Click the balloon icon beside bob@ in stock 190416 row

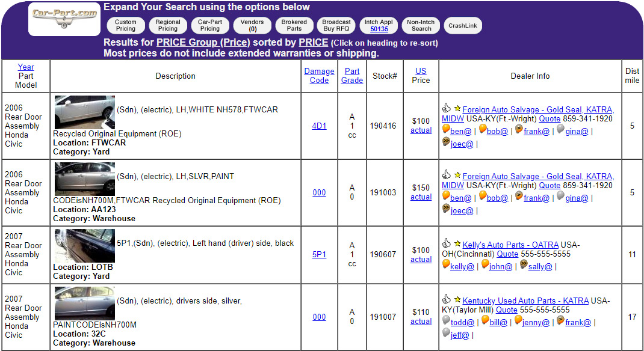[483, 129]
